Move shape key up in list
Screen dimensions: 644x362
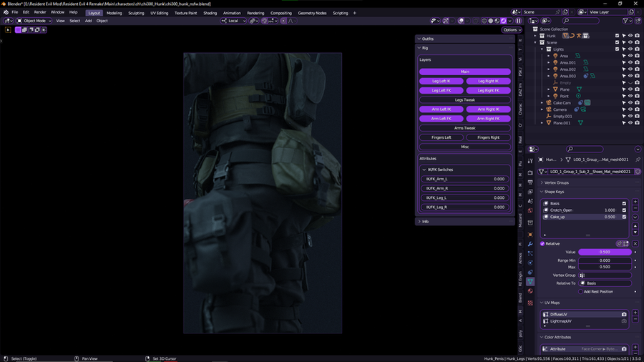(x=635, y=226)
